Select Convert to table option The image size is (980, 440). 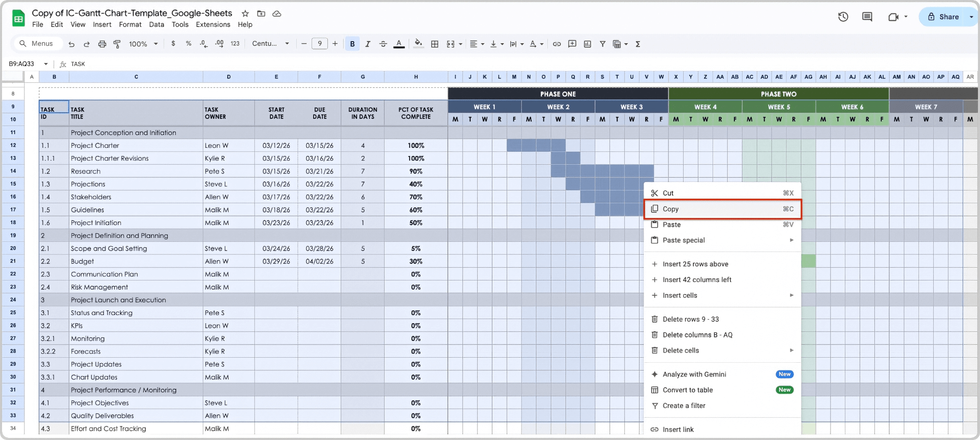(x=722, y=390)
